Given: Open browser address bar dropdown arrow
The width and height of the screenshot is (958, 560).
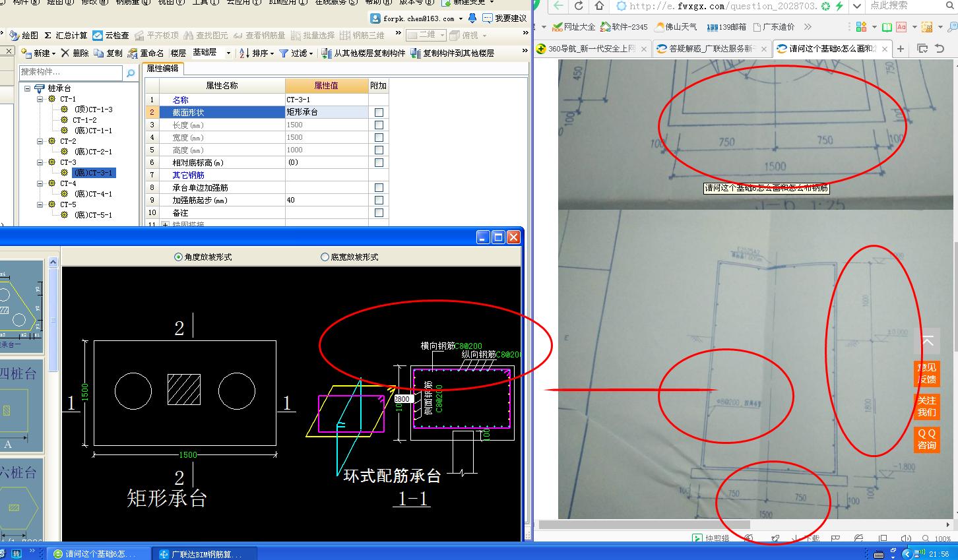Looking at the screenshot, I should tap(856, 6).
